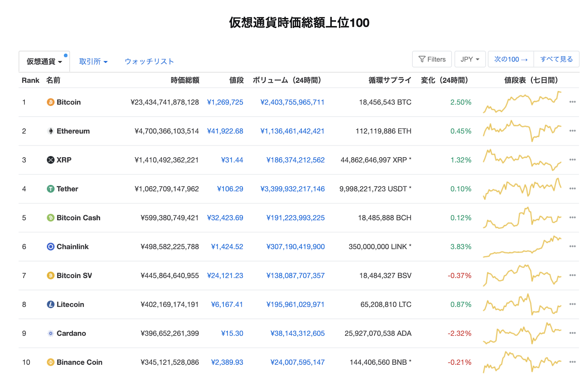Viewport: 588px width, 375px height.
Task: Open the three-dot menu for Chainlink row
Action: coord(572,246)
